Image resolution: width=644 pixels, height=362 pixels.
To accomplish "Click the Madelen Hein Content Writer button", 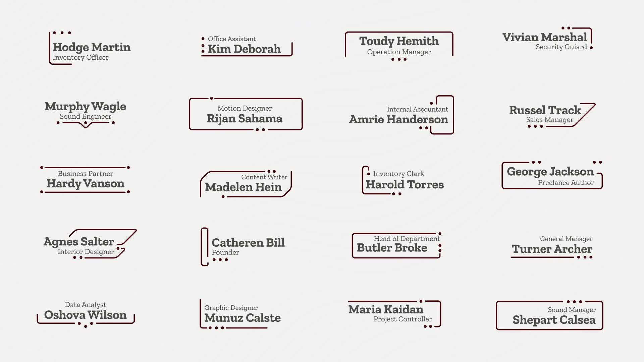I will [x=245, y=183].
